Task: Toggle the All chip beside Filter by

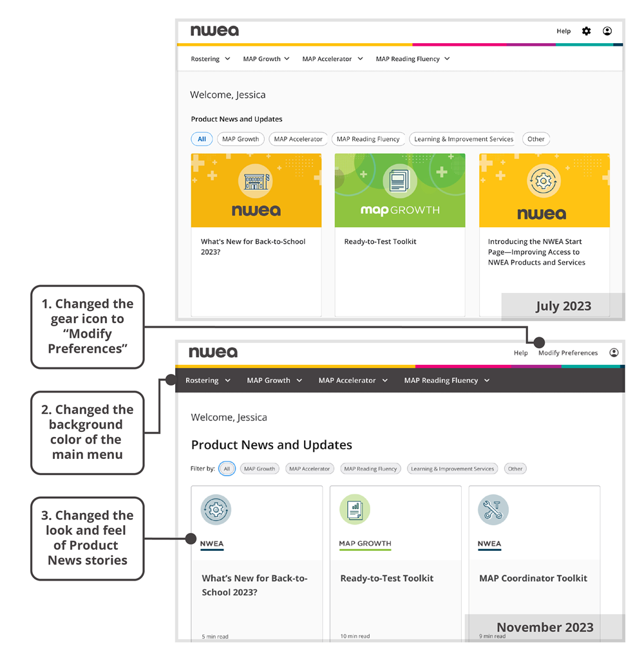Action: (227, 469)
